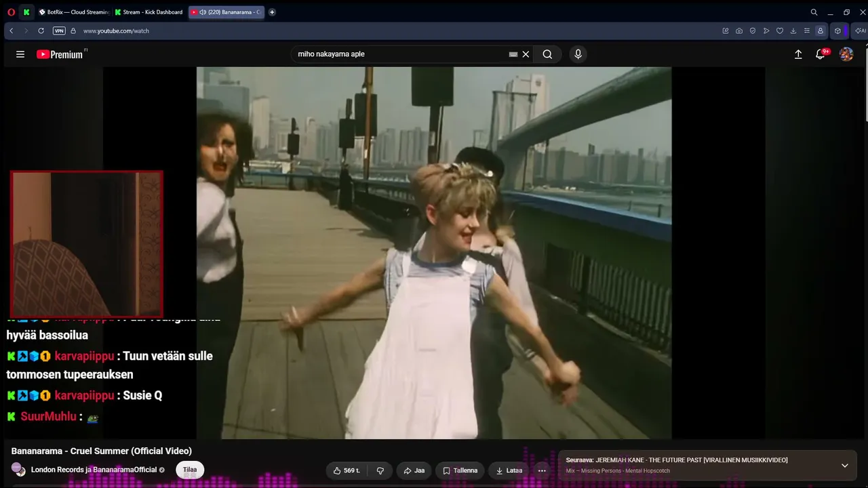This screenshot has width=868, height=488.
Task: Open the Opera easy setup sliders
Action: pyautogui.click(x=806, y=30)
